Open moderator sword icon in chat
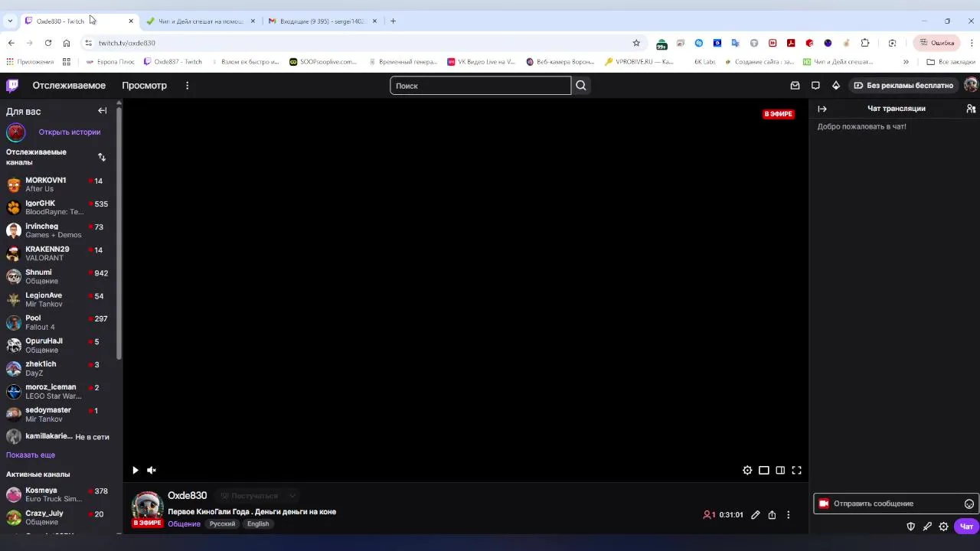The height and width of the screenshot is (551, 980). pos(927,527)
